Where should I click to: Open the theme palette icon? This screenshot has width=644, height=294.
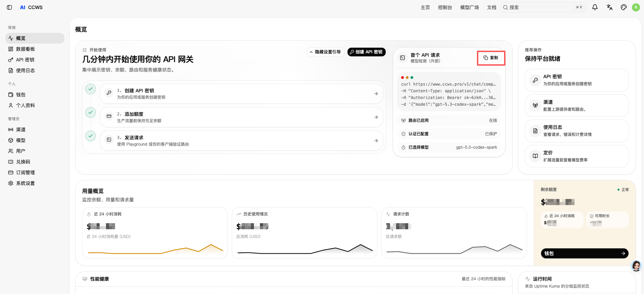[x=624, y=7]
